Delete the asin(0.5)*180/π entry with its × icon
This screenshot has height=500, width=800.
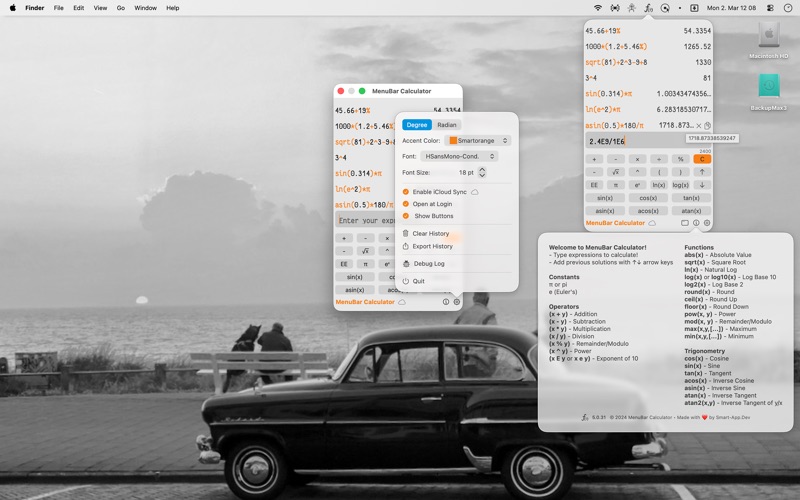[x=699, y=126]
